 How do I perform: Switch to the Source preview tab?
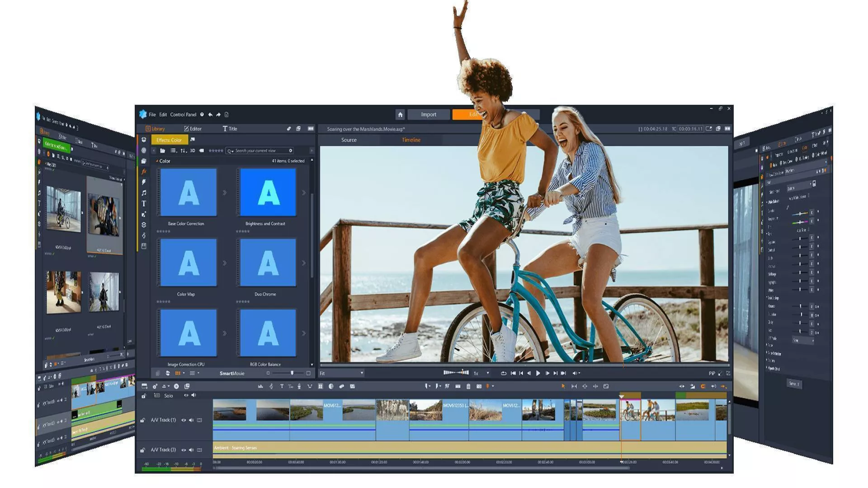[349, 140]
